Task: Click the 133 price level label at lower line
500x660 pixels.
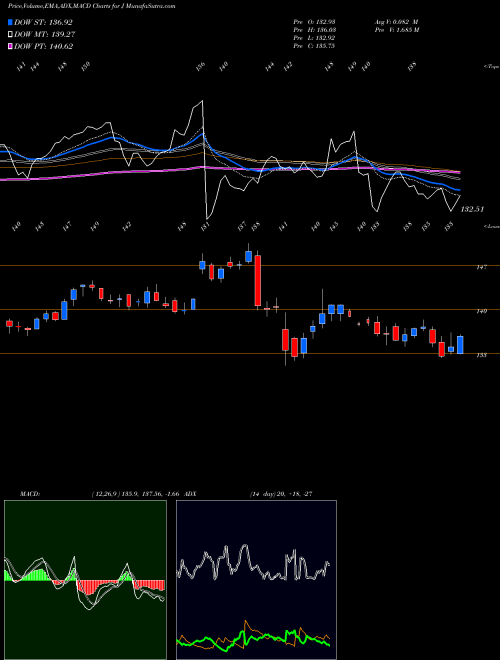Action: 482,355
